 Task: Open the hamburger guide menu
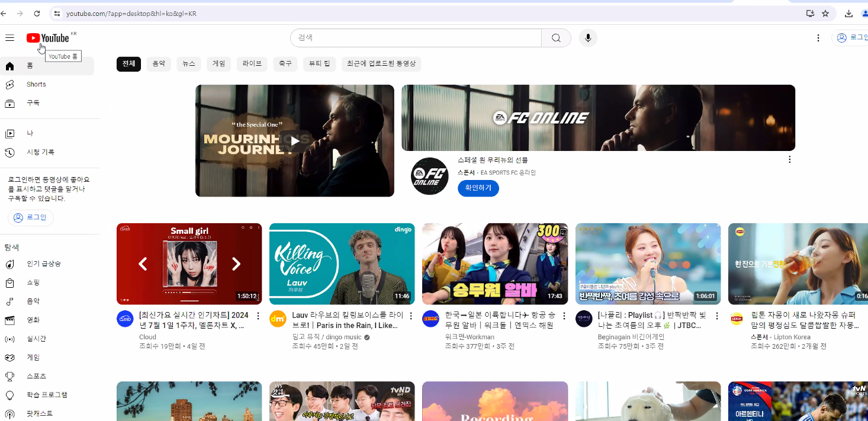pyautogui.click(x=9, y=38)
